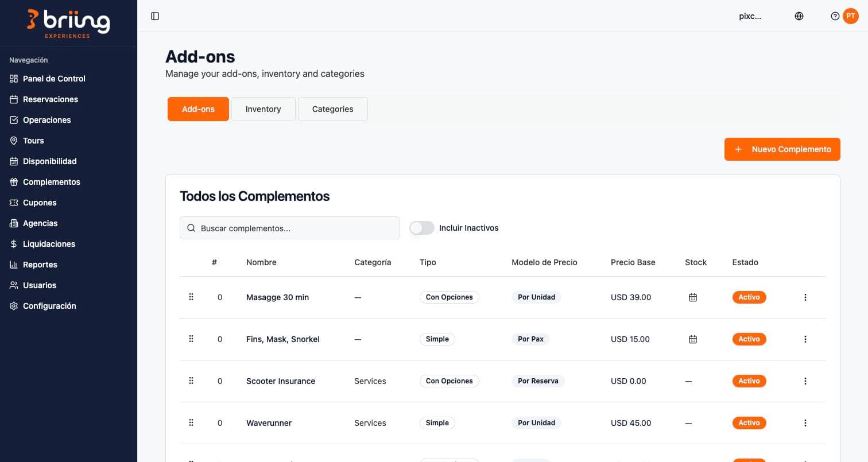Click Activo badge for Fins, Mask, Snorkel

point(749,339)
